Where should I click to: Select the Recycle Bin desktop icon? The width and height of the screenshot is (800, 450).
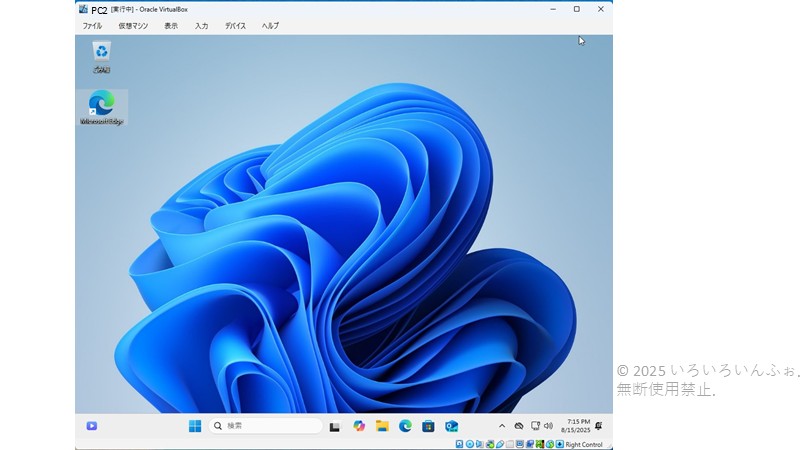coord(102,57)
